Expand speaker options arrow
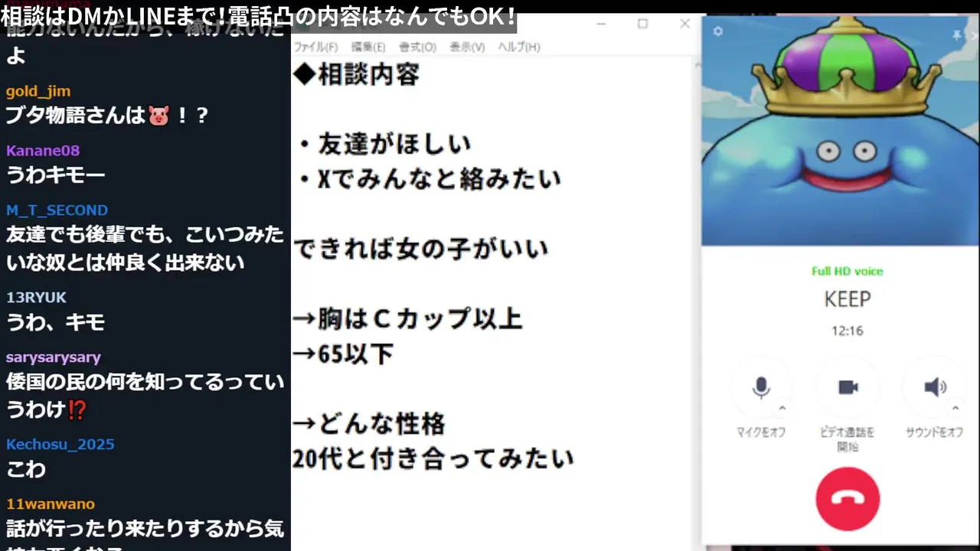The image size is (980, 551). 955,408
